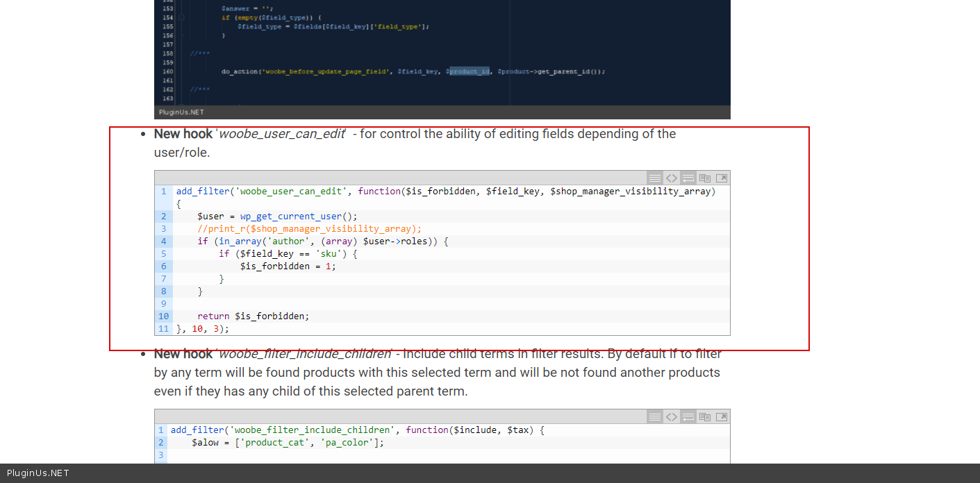Click line number 10 in first code block
The height and width of the screenshot is (483, 980).
coord(163,316)
